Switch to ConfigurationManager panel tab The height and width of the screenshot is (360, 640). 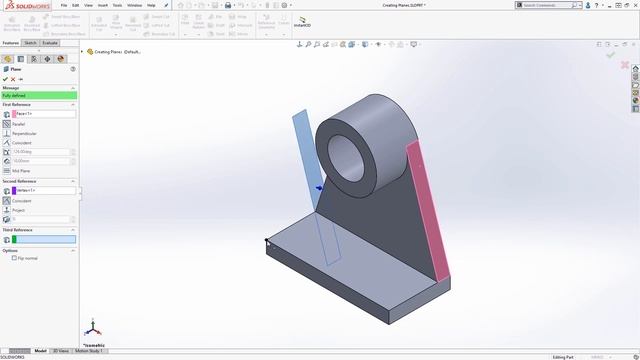[x=34, y=59]
